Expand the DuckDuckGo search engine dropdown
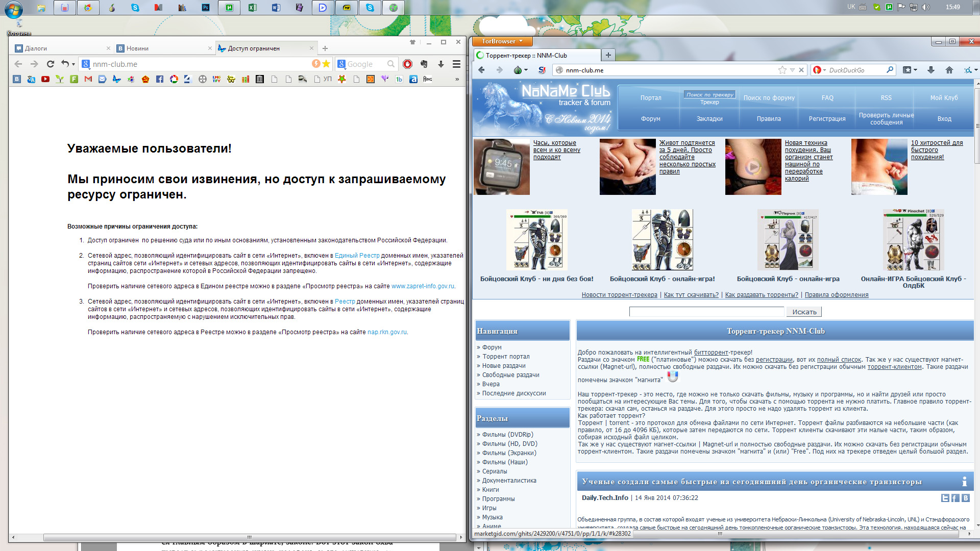Screen dimensions: 980x551 pos(824,70)
